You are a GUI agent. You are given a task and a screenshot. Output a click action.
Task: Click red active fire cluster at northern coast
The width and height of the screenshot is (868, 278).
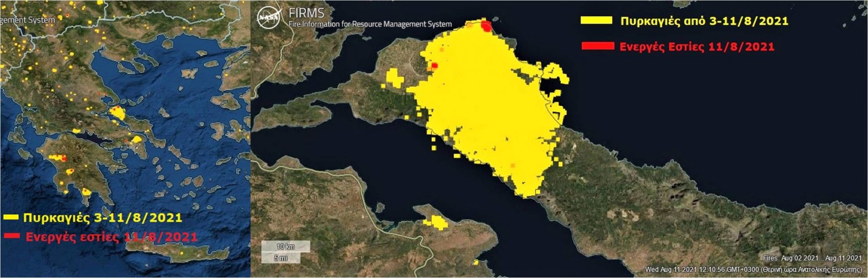(x=486, y=26)
